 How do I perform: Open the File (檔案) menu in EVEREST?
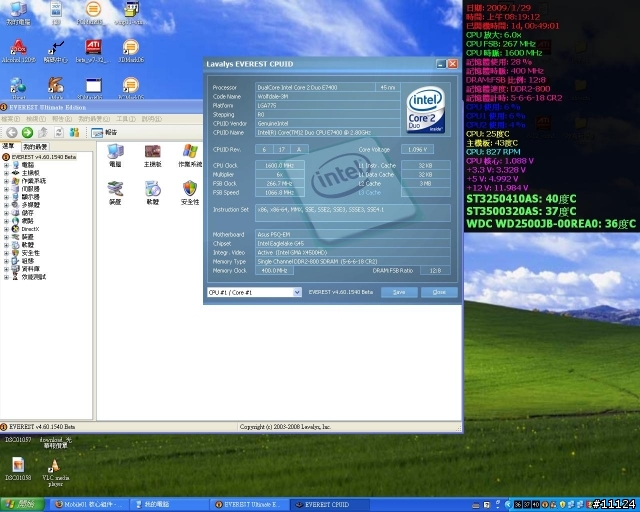tap(11, 119)
